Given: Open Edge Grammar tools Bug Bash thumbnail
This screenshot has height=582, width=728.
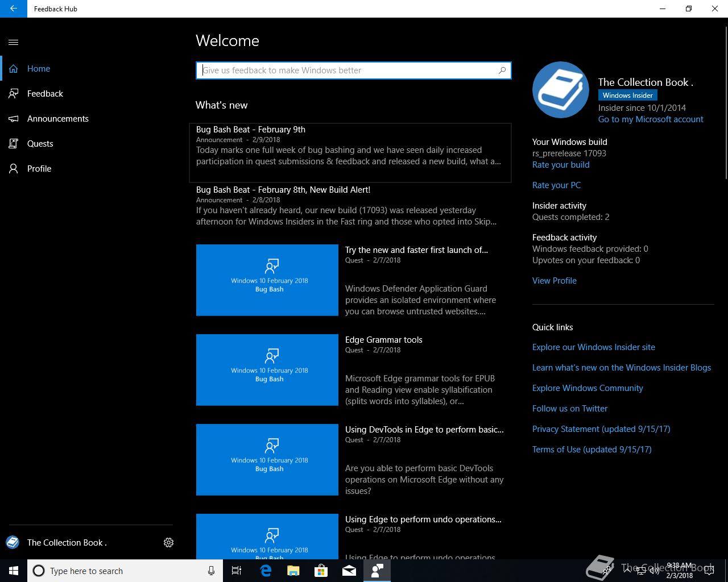Looking at the screenshot, I should click(267, 370).
